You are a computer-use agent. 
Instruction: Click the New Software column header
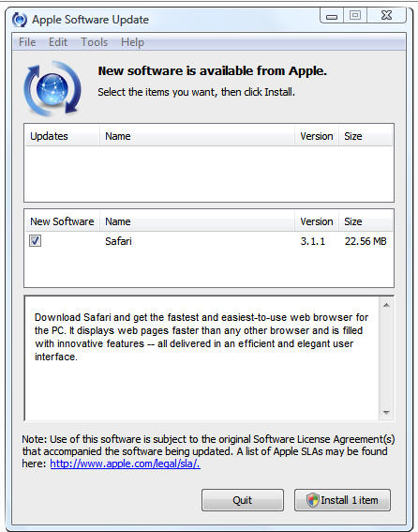63,221
